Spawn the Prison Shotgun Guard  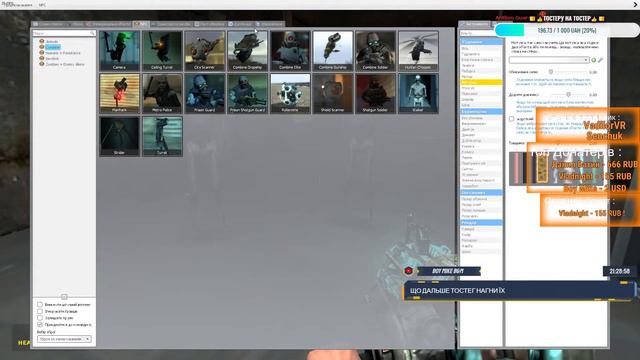coord(247,93)
